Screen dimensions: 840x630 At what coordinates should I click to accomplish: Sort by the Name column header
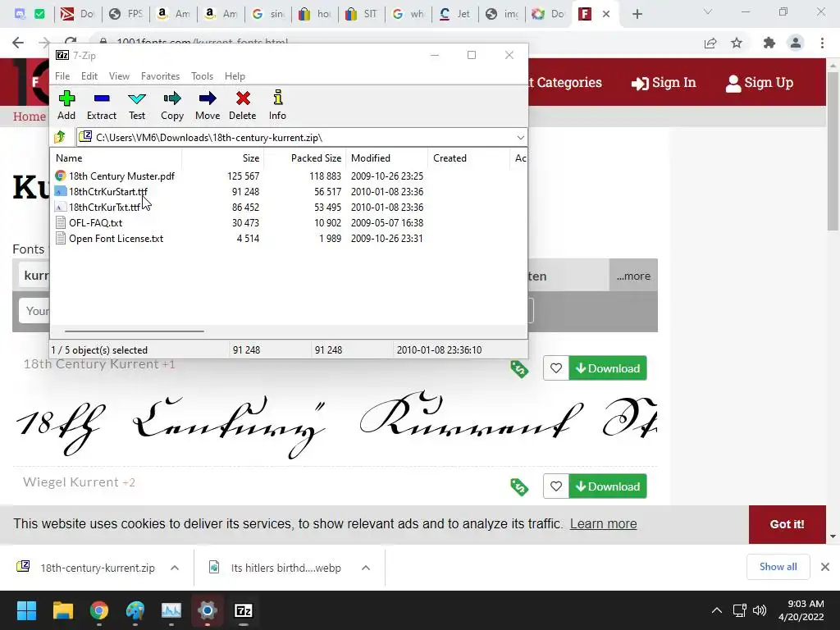coord(116,158)
